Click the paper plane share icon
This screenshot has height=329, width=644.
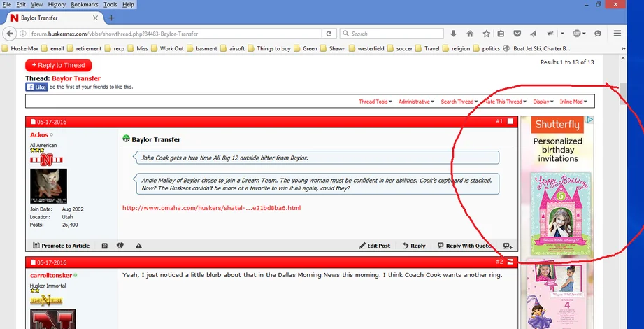(533, 34)
